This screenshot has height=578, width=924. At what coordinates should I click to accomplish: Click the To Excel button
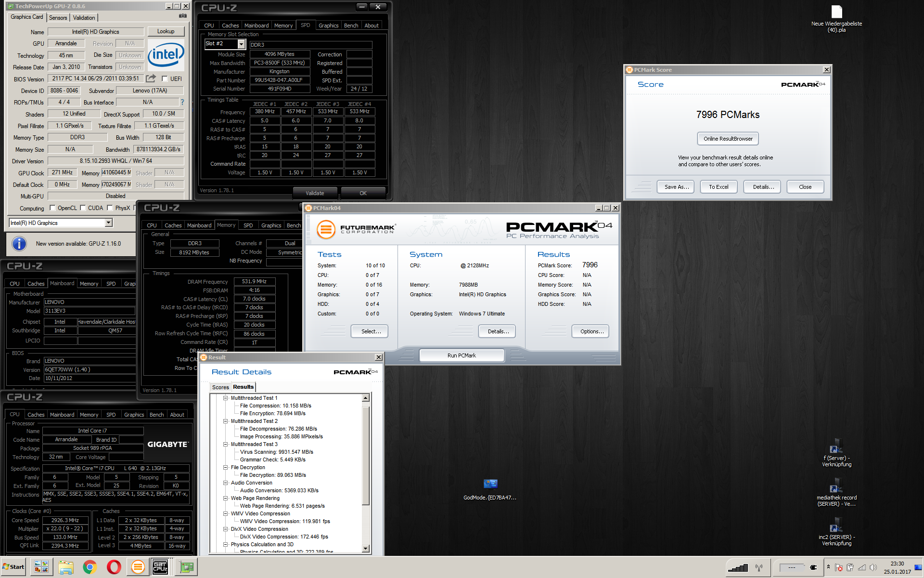(719, 187)
